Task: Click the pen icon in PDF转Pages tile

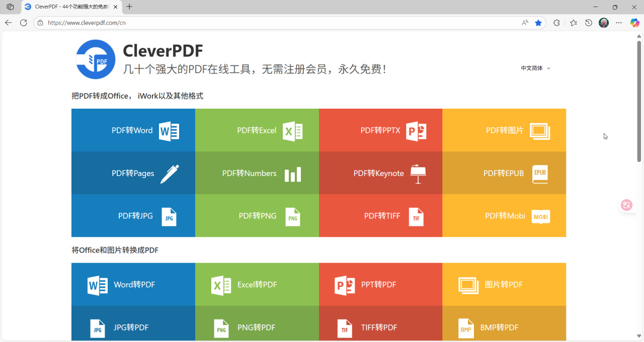Action: point(170,174)
